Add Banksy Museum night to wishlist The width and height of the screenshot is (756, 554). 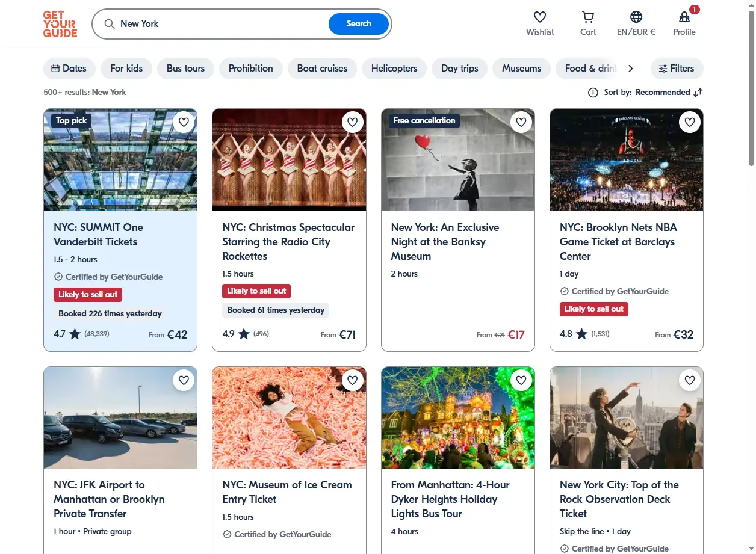pyautogui.click(x=521, y=122)
